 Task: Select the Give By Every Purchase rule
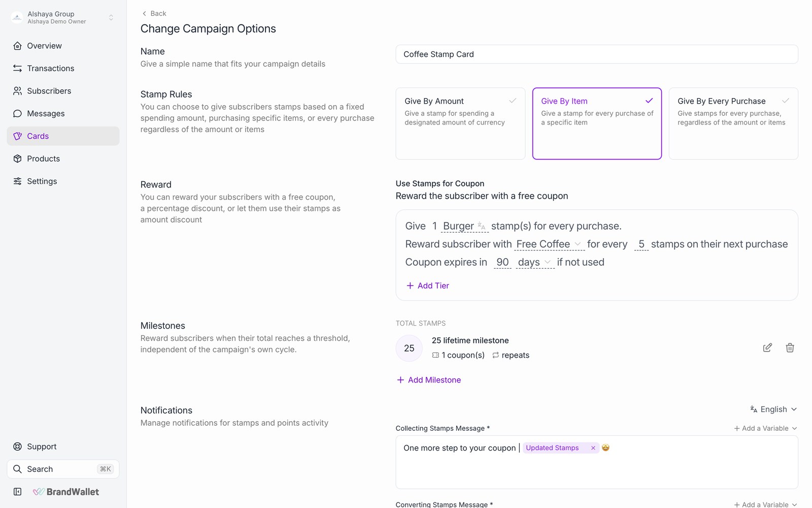pyautogui.click(x=733, y=123)
